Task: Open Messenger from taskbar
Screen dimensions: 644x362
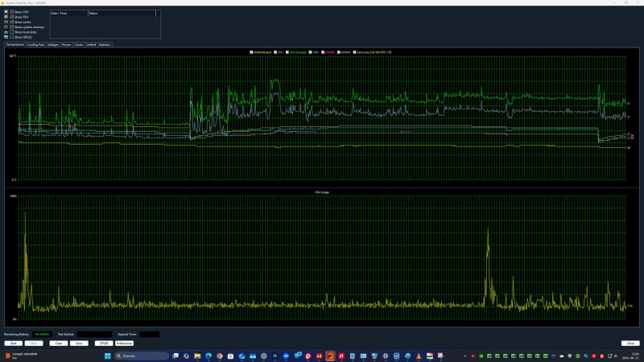Action: 286,356
